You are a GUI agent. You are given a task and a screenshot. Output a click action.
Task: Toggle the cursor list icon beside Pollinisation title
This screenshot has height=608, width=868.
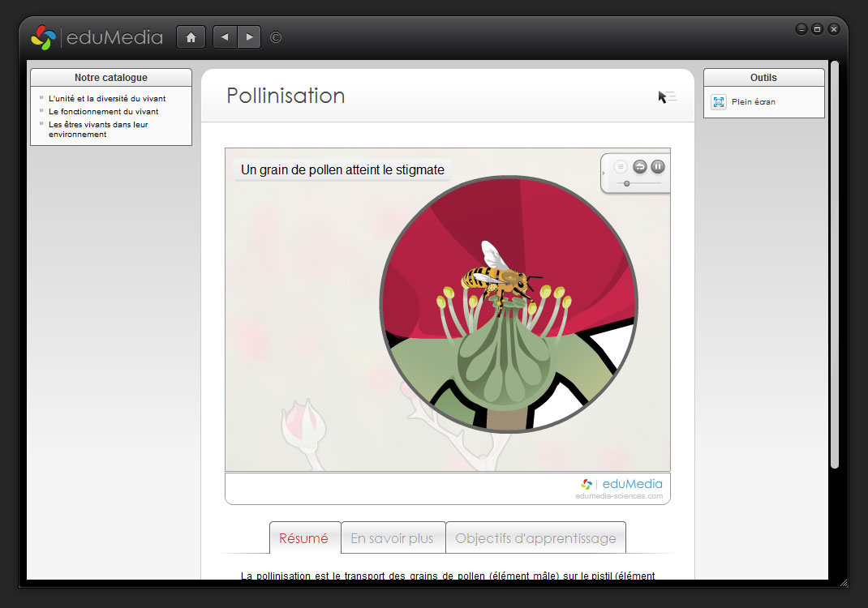(x=667, y=97)
